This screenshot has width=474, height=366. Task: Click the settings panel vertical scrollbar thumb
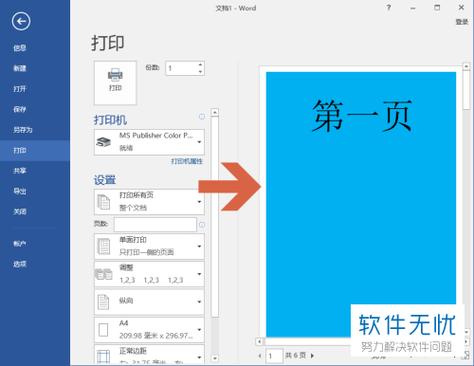tap(215, 217)
